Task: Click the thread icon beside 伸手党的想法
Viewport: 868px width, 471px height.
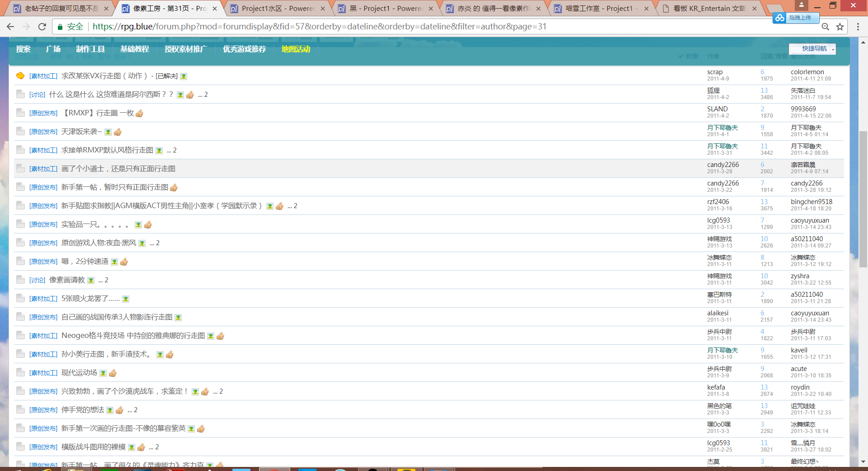Action: (20, 409)
